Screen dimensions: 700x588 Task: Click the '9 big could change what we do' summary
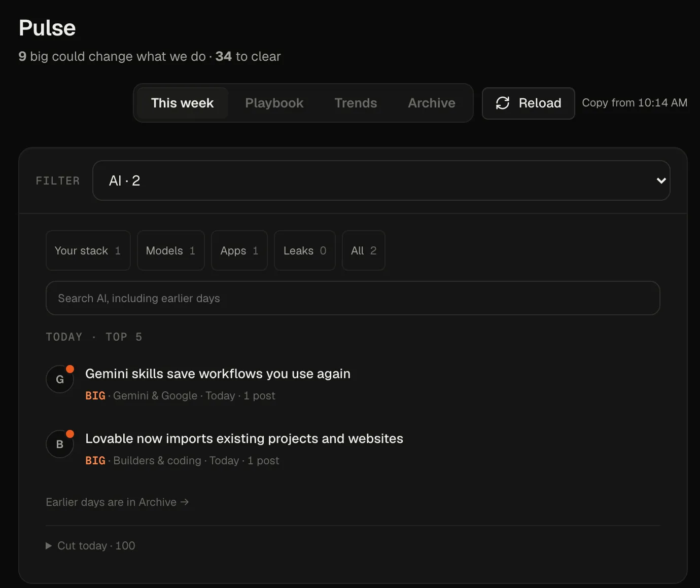(x=112, y=56)
